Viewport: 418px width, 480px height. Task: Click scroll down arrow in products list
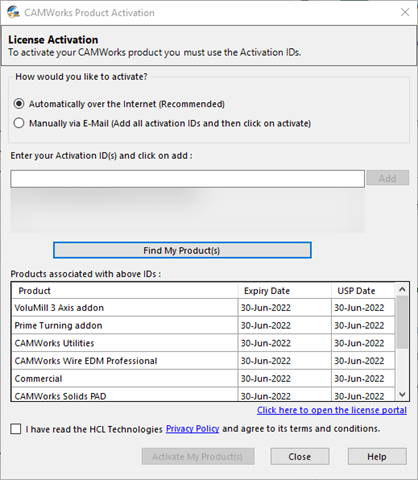point(402,395)
